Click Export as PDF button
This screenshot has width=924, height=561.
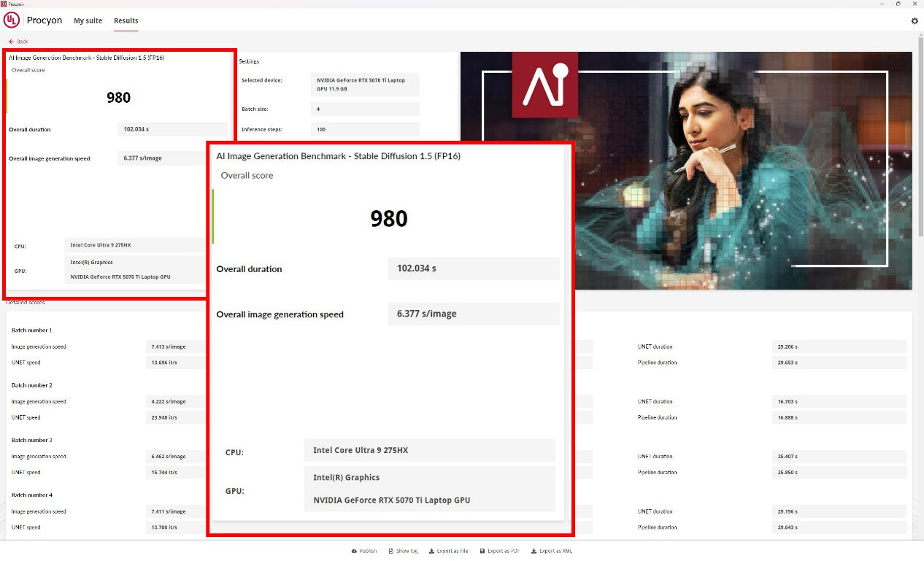pyautogui.click(x=500, y=551)
